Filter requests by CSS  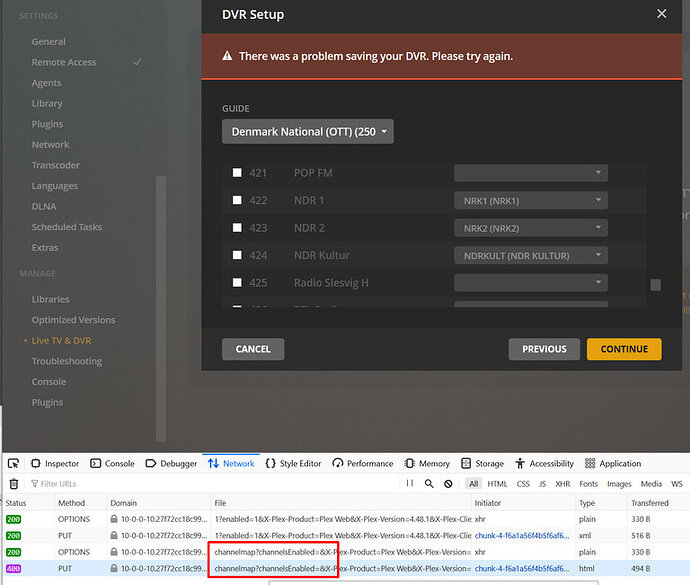pos(523,484)
